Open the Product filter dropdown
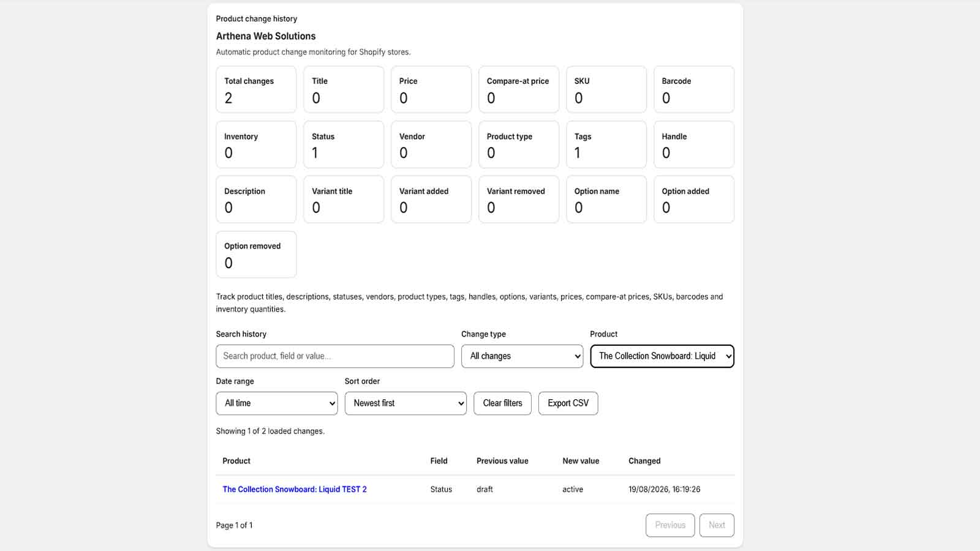 point(662,356)
